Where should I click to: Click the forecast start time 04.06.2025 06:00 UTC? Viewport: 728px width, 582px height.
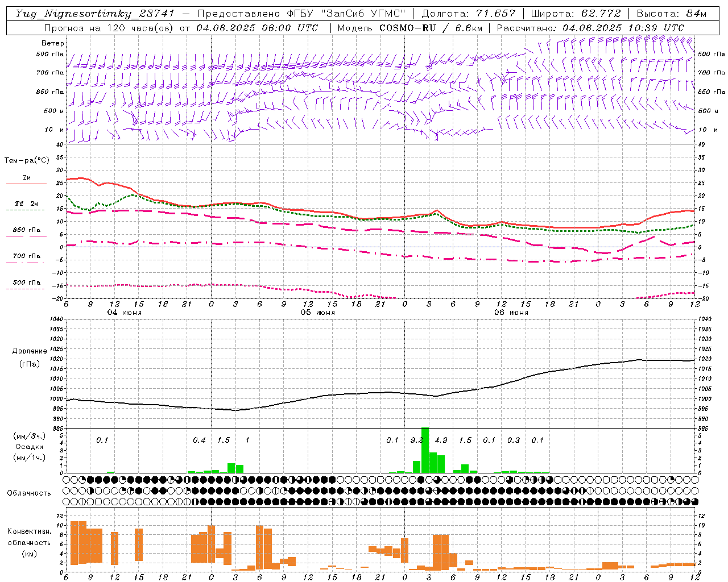[257, 28]
